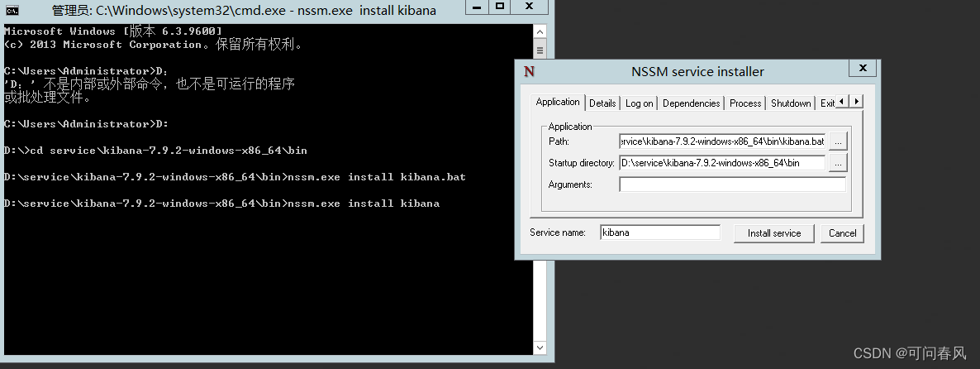980x369 pixels.
Task: Close the NSSM service installer window
Action: point(863,68)
